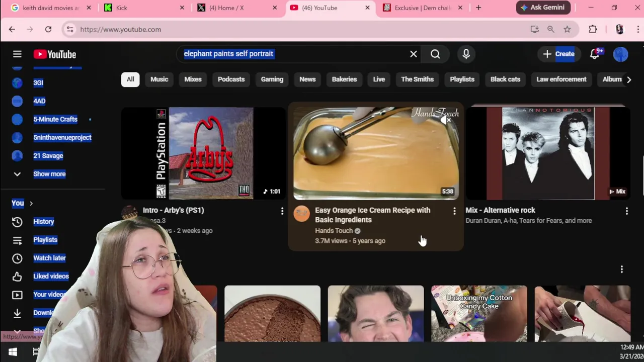Open the YouTube hamburger guide menu
This screenshot has width=644, height=362.
pyautogui.click(x=17, y=54)
